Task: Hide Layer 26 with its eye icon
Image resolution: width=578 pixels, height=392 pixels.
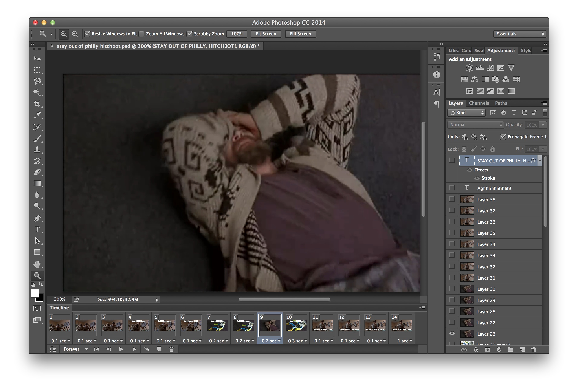Action: pyautogui.click(x=452, y=334)
